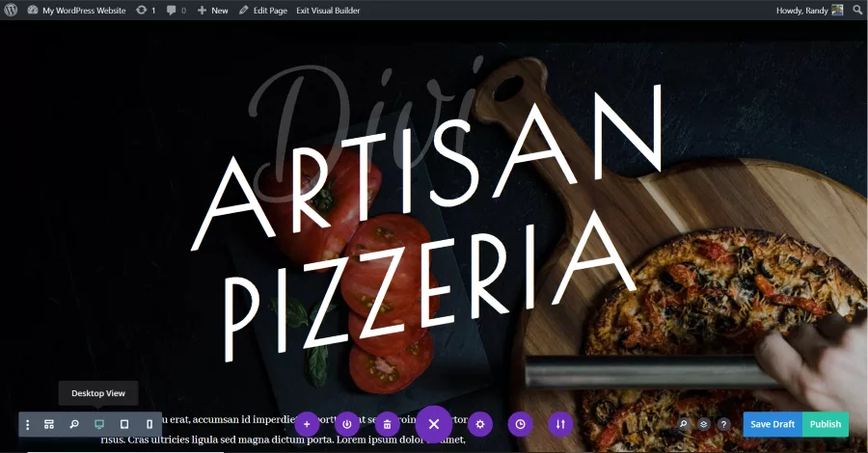Screen dimensions: 868x453
Task: Click the purple trash Clear Layout button
Action: 388,424
